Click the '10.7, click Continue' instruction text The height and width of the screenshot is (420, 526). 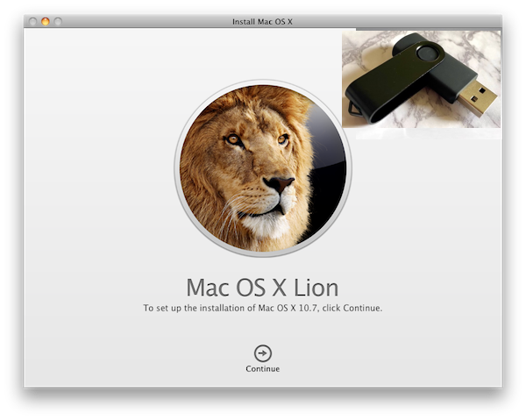[x=340, y=308]
